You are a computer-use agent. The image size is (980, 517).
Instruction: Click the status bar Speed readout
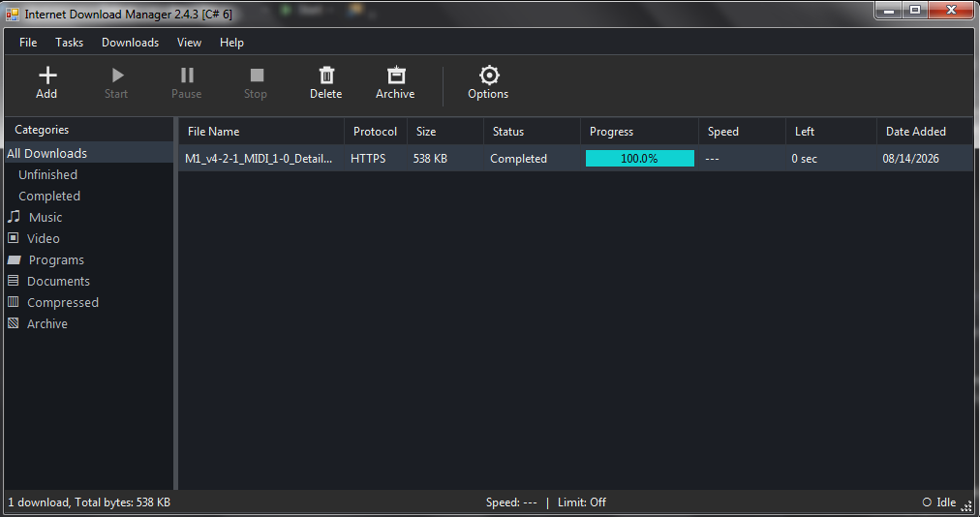point(511,502)
